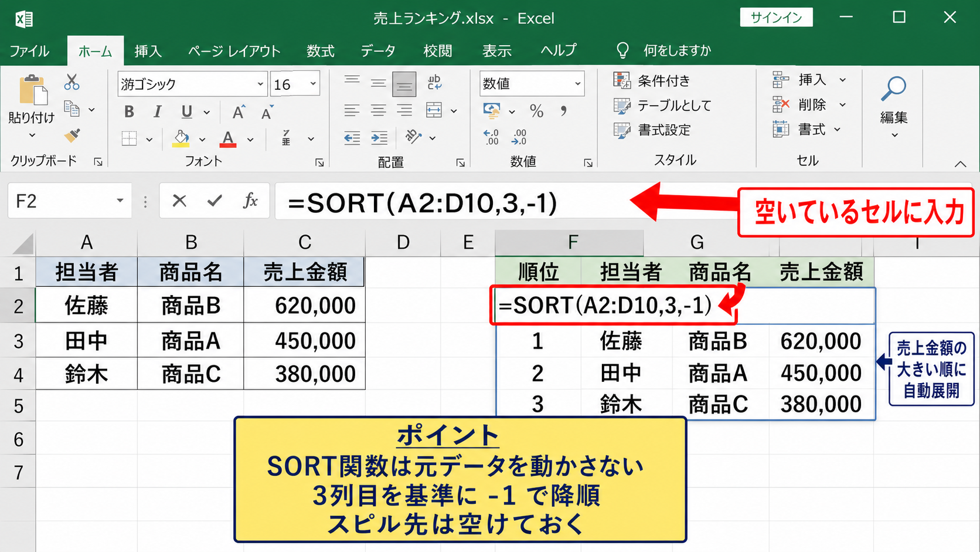The width and height of the screenshot is (980, 552).
Task: Open the number format dropdown 数値
Action: 577,84
